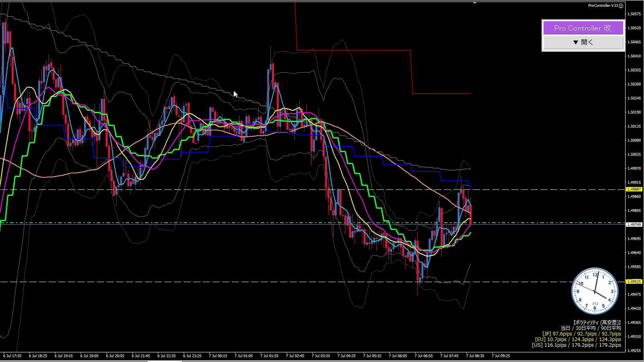Select the yellow 1.49887 price label
The height and width of the screenshot is (362, 644).
click(634, 189)
